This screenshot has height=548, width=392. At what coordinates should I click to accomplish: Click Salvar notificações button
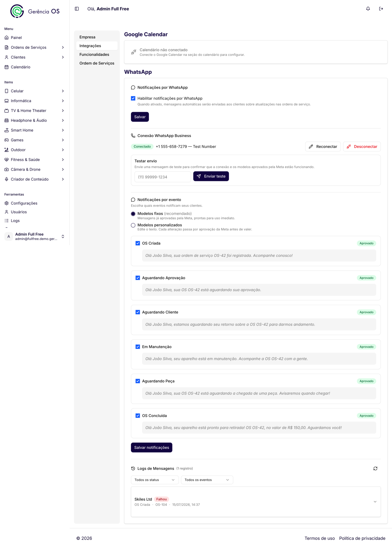(x=152, y=448)
